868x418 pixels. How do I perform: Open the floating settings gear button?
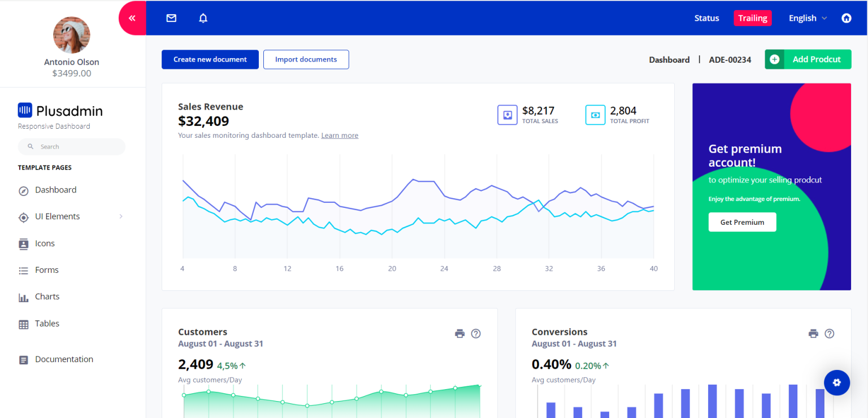tap(836, 382)
